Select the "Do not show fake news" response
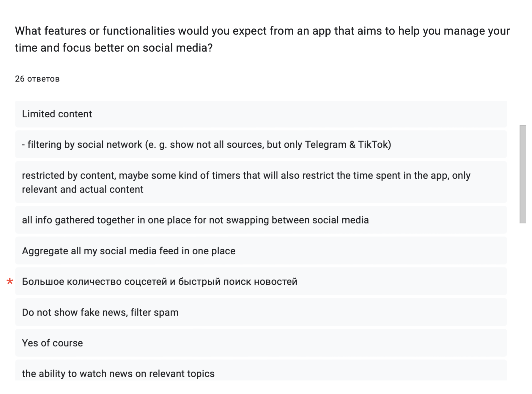 (100, 313)
